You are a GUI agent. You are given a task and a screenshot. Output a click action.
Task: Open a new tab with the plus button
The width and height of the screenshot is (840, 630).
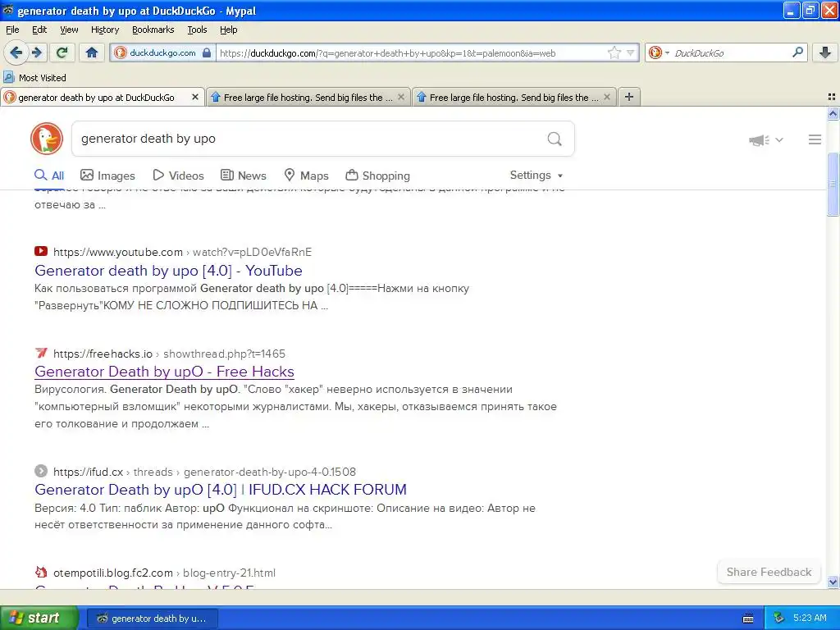click(629, 97)
